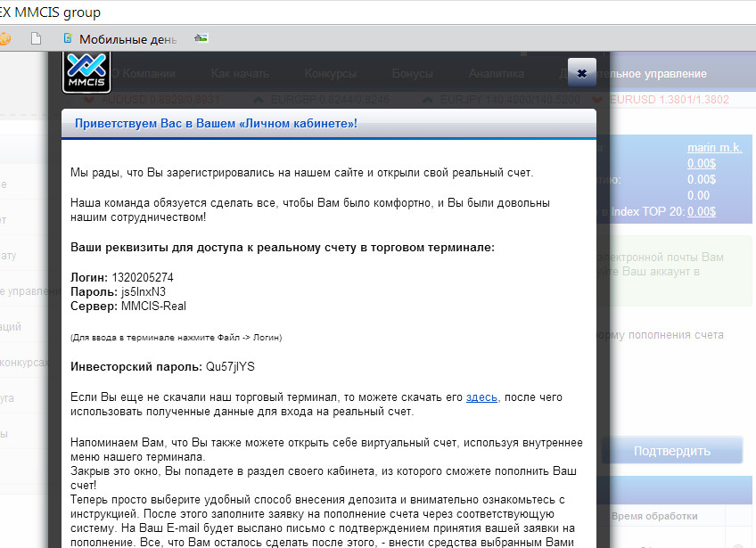Viewport: 756px width, 548px height.
Task: Open the "Мобильные день" bookmark
Action: coord(121,39)
